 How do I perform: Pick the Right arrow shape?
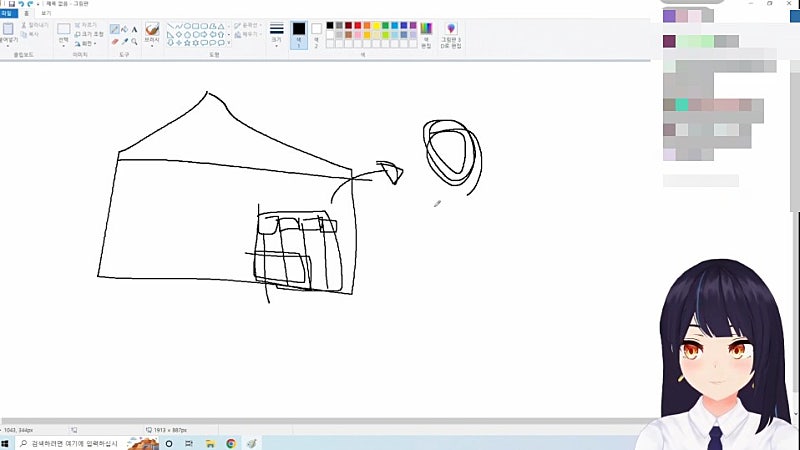pyautogui.click(x=204, y=35)
